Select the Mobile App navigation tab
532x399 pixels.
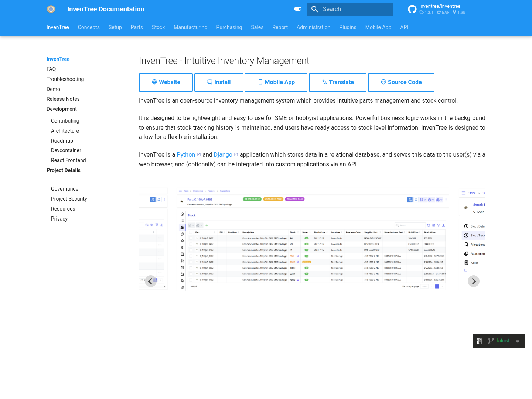[x=378, y=27]
